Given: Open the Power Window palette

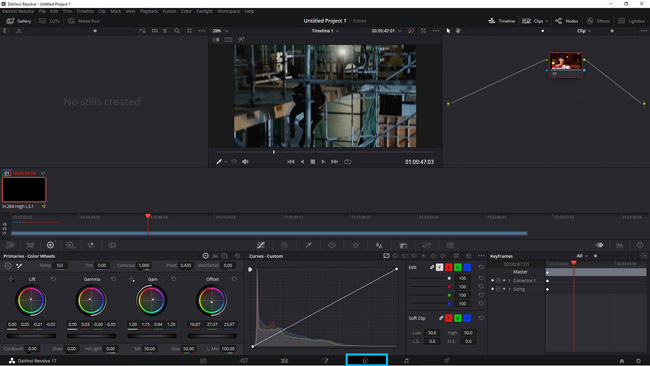Looking at the screenshot, I should pos(332,245).
